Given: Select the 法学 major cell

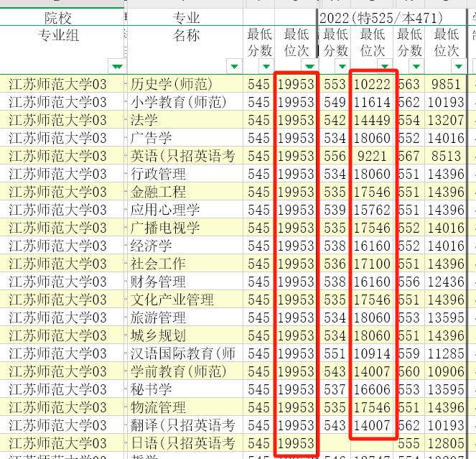Looking at the screenshot, I should click(185, 120).
